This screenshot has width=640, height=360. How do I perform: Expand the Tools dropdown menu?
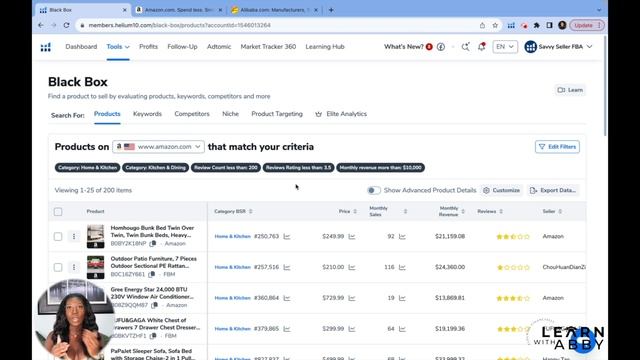pos(118,47)
